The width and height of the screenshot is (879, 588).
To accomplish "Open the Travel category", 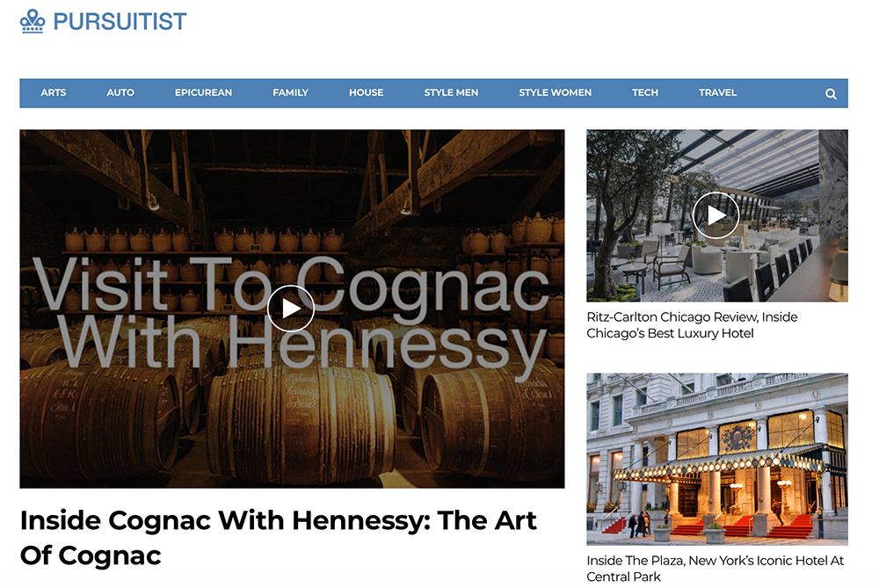I will pos(717,92).
